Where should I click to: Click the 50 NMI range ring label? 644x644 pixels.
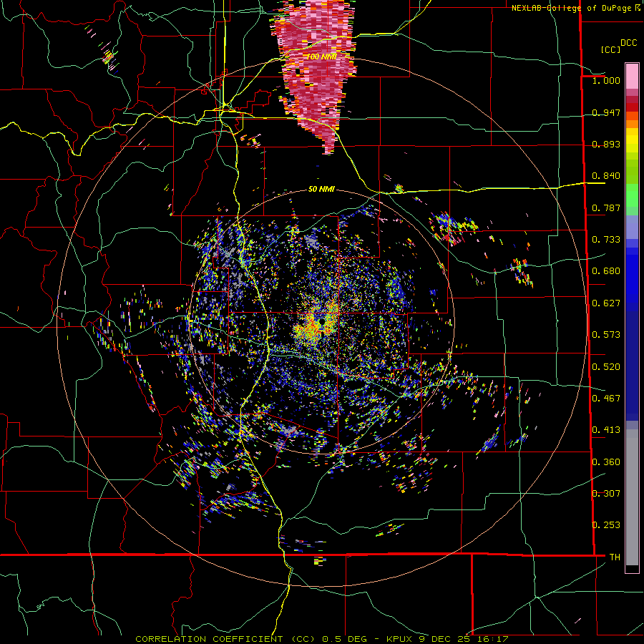(x=321, y=190)
